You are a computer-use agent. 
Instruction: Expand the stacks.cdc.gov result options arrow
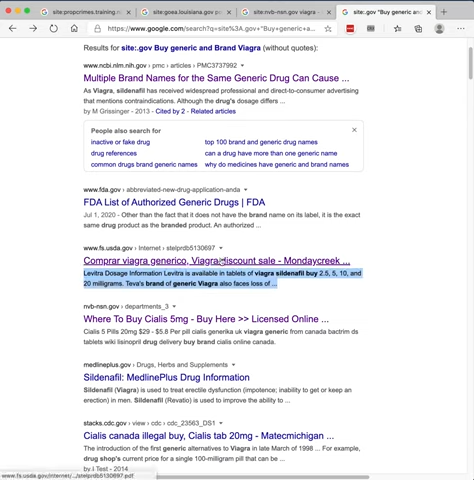click(221, 423)
